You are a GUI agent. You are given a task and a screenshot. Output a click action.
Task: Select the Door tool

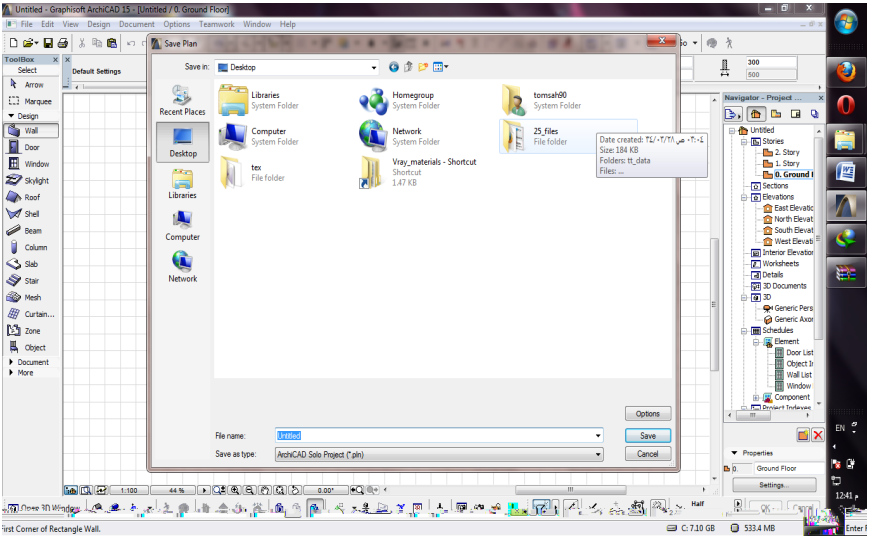pyautogui.click(x=30, y=147)
